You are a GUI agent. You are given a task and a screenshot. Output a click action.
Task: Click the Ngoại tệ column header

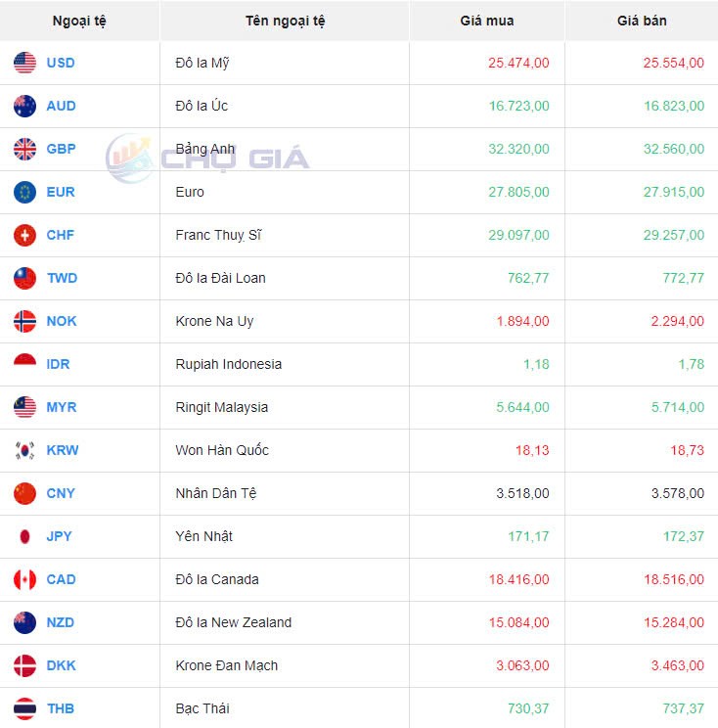click(79, 21)
